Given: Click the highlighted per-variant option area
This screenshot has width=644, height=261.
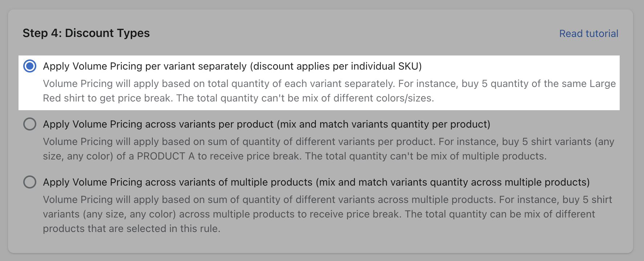Looking at the screenshot, I should (319, 82).
